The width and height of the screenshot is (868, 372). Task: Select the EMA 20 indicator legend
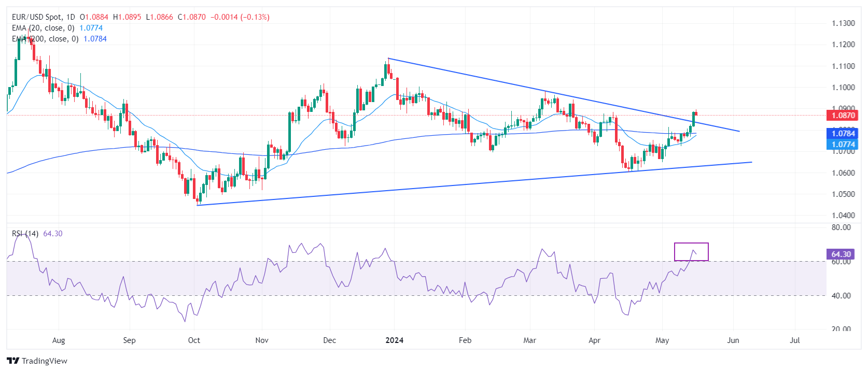(43, 28)
